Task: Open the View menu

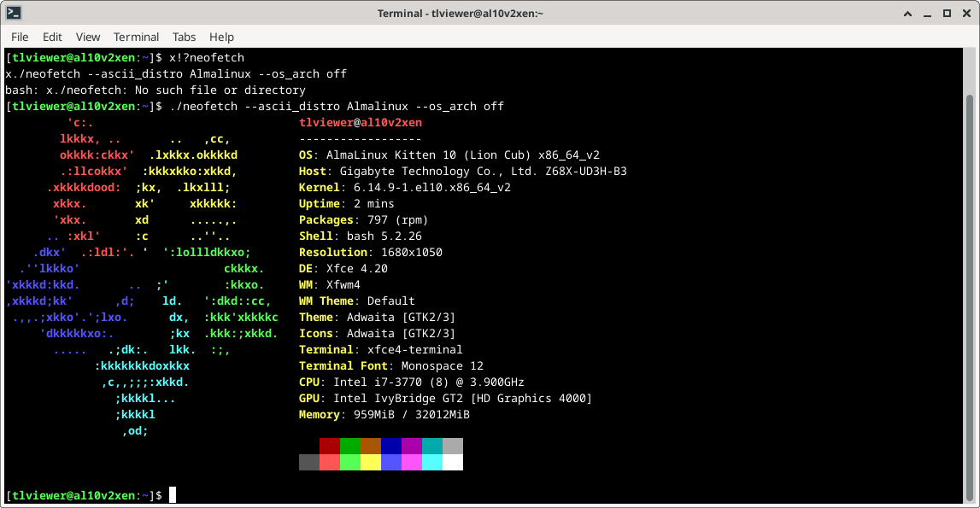Action: coord(87,37)
